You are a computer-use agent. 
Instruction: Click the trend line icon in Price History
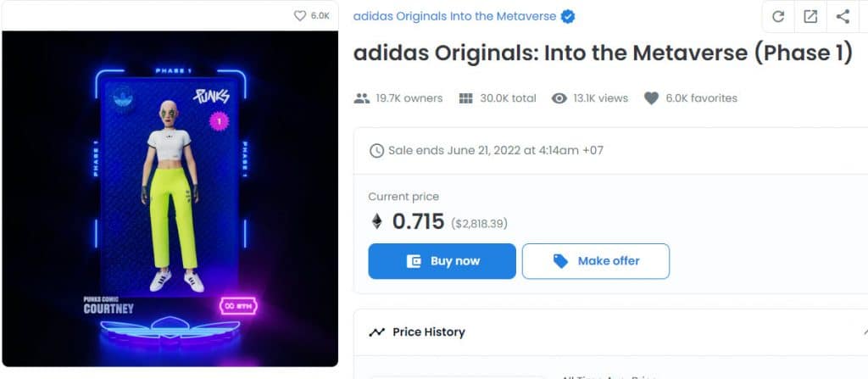(x=377, y=332)
